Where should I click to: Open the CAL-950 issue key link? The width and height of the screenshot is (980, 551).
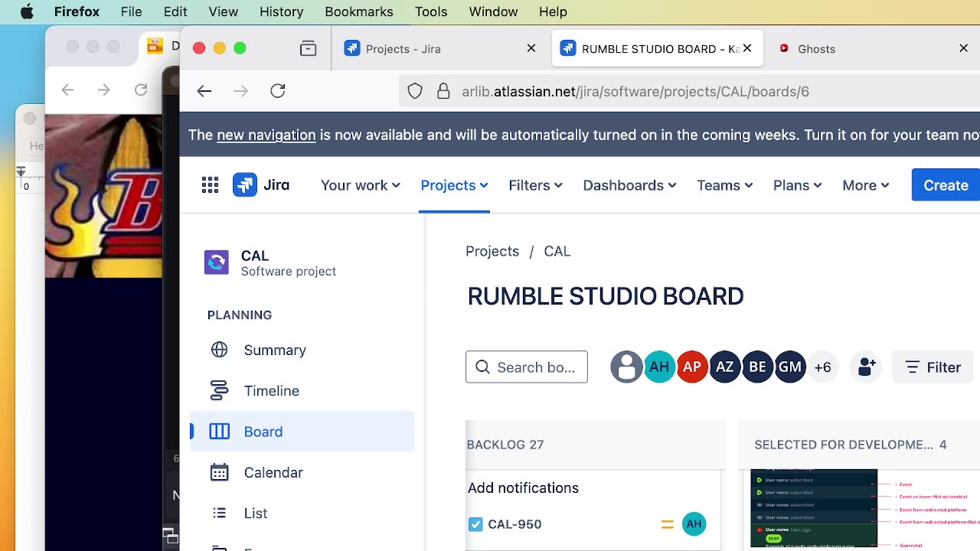click(514, 524)
